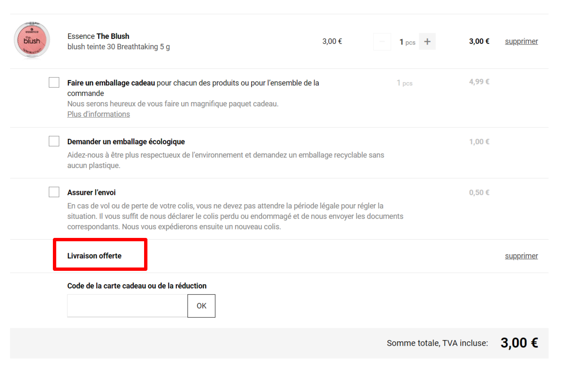Viewport: 588px width, 365px height.
Task: Click the Essence blush product thumbnail
Action: (32, 40)
